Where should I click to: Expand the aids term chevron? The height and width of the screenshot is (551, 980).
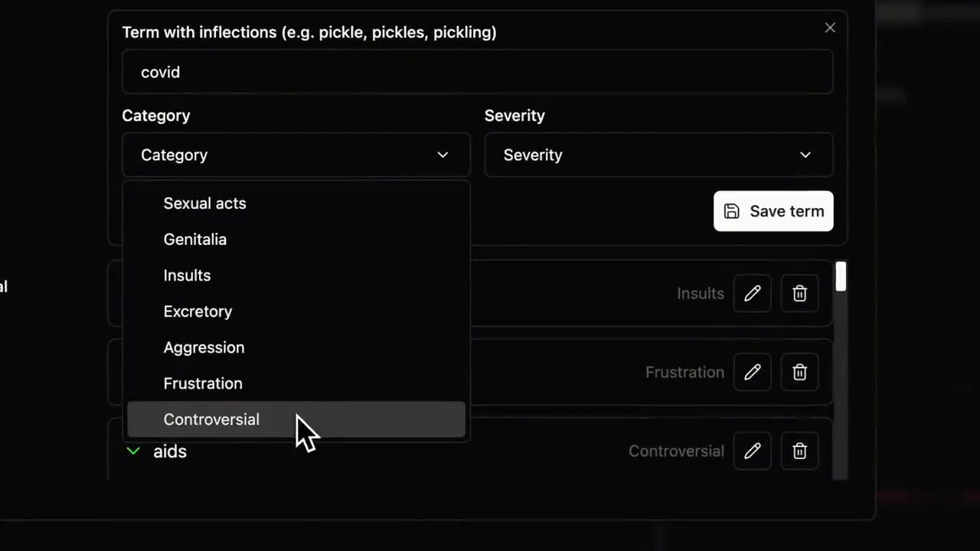(133, 451)
